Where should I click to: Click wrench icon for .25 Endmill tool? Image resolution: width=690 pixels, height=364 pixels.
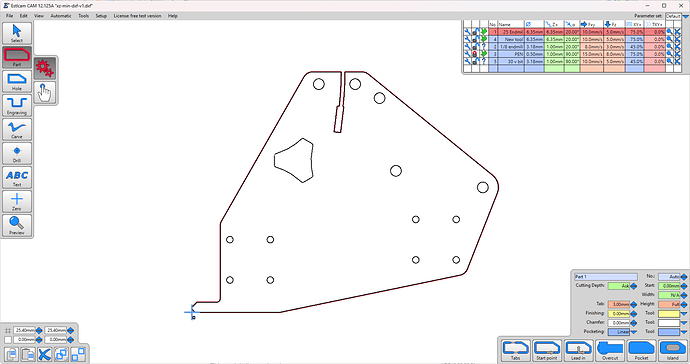[467, 32]
